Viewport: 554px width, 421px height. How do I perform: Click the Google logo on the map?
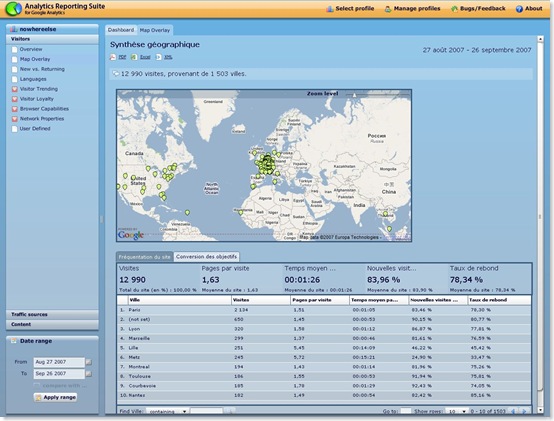(x=131, y=235)
